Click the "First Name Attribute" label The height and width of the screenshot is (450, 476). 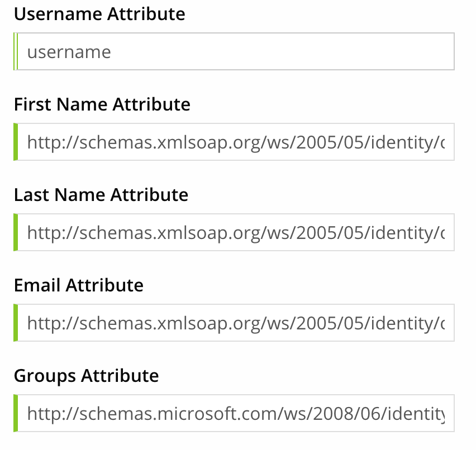(102, 104)
